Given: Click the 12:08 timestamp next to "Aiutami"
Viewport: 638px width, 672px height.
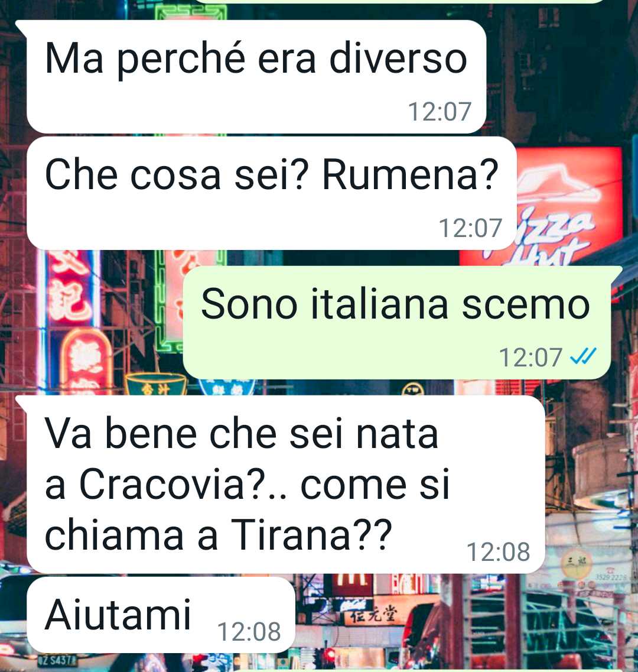Looking at the screenshot, I should coord(249,632).
